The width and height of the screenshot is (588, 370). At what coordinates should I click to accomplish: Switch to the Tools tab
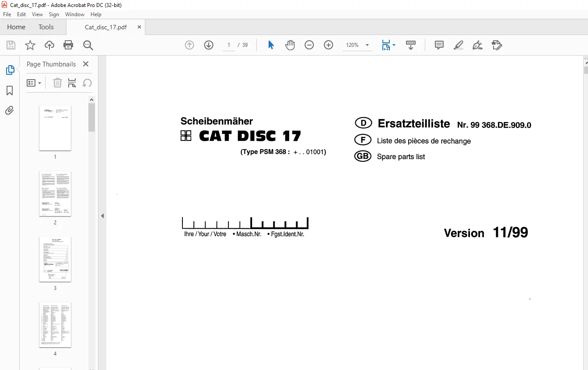click(46, 27)
